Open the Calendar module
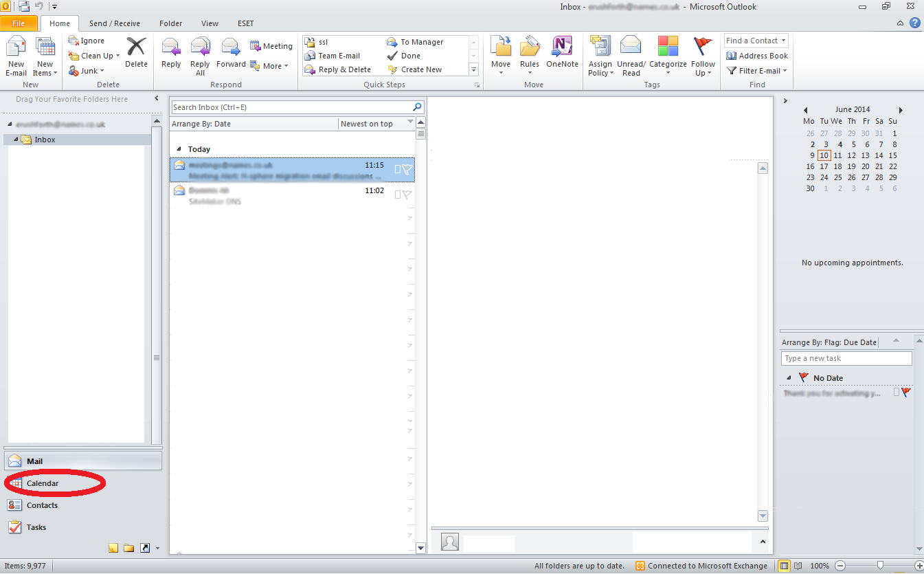Screen dimensions: 924x574 tap(83, 483)
